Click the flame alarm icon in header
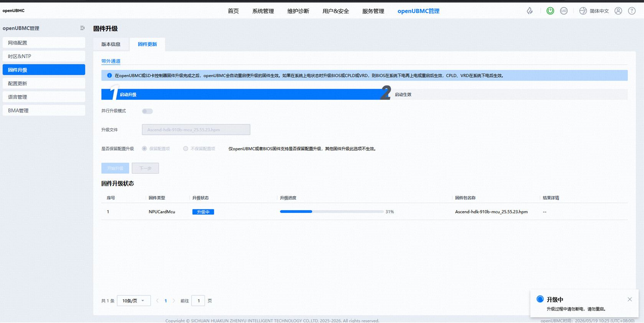This screenshot has height=323, width=644. [x=530, y=11]
